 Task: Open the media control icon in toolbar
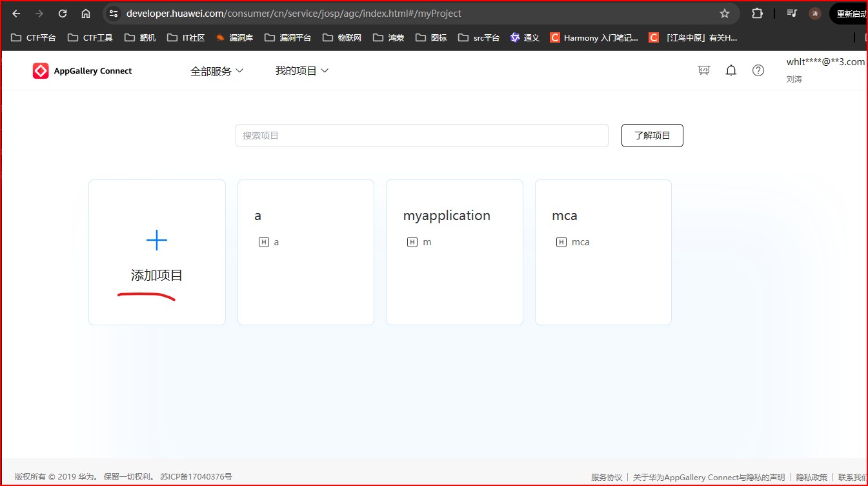792,14
